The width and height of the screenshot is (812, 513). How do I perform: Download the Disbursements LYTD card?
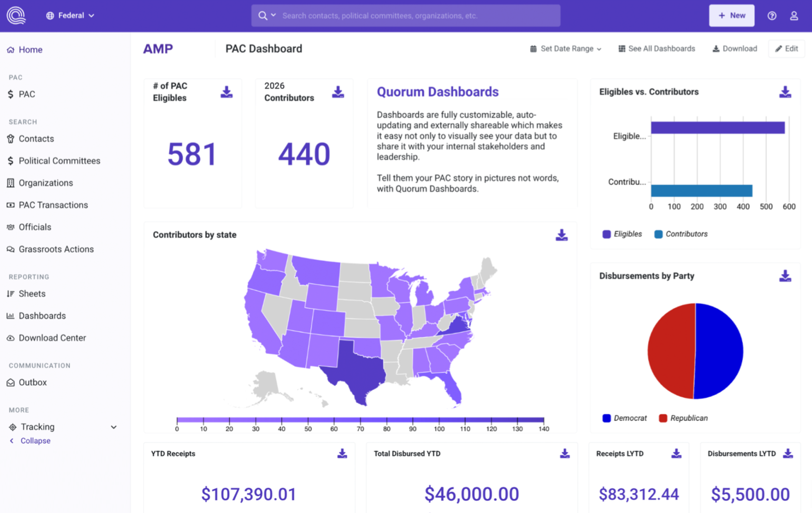point(788,454)
